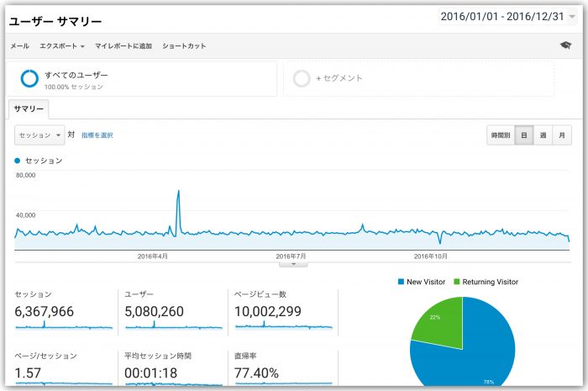The height and width of the screenshot is (391, 588).
Task: Select the サマリー tab
Action: pyautogui.click(x=29, y=109)
